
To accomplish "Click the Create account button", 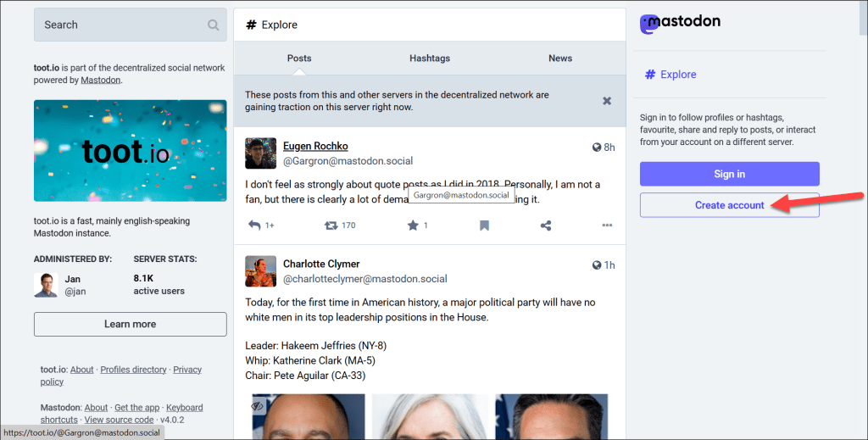I will [730, 205].
